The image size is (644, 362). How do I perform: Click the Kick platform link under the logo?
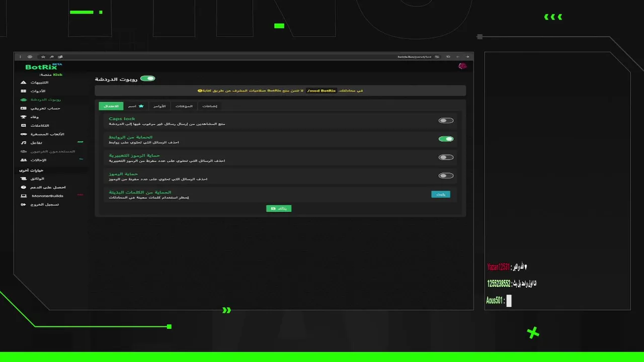coord(58,74)
